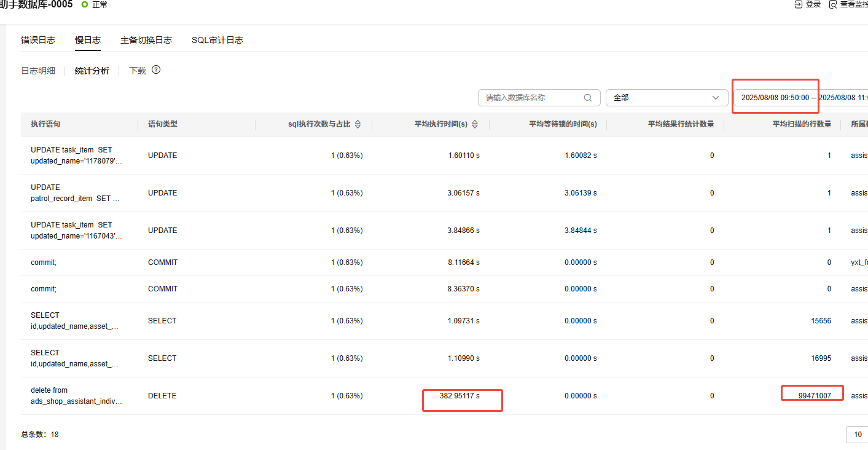Image resolution: width=868 pixels, height=450 pixels.
Task: Click the 99471007 scanned rows value
Action: [815, 396]
